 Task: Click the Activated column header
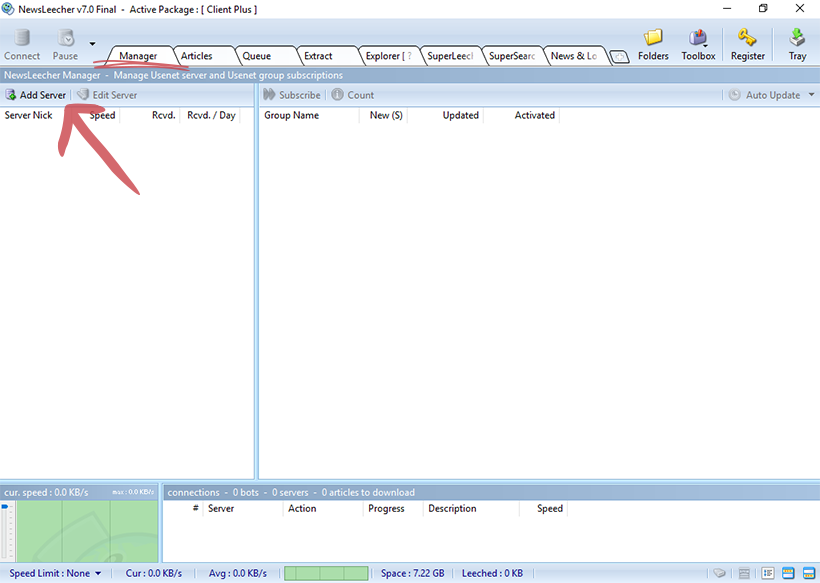(x=534, y=116)
